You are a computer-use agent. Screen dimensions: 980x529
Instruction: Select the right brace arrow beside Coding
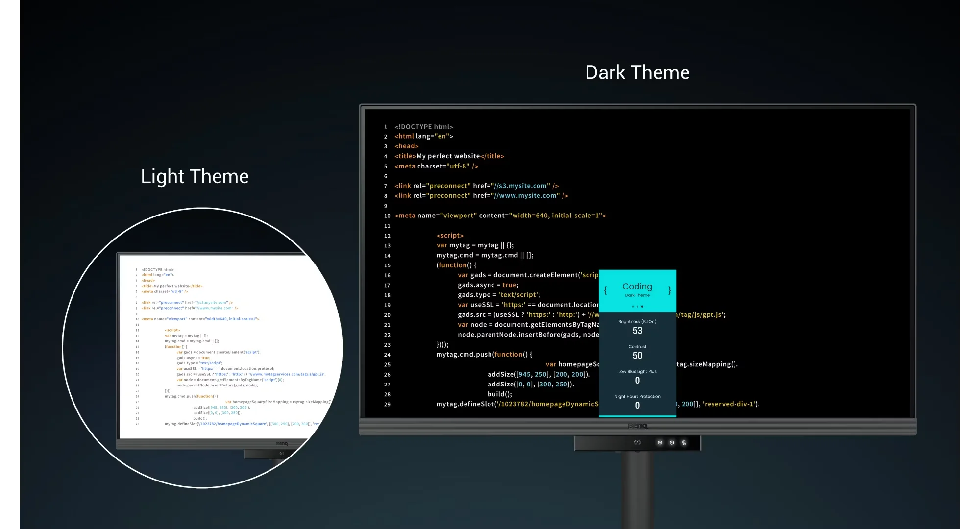click(670, 290)
